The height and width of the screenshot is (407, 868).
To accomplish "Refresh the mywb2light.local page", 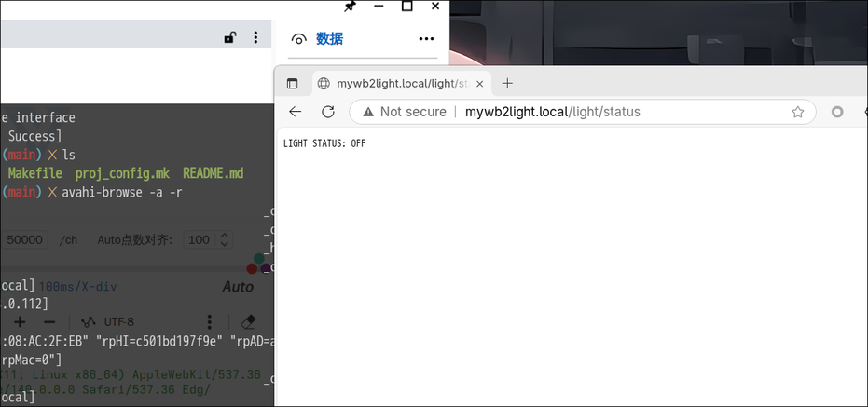I will pyautogui.click(x=328, y=112).
